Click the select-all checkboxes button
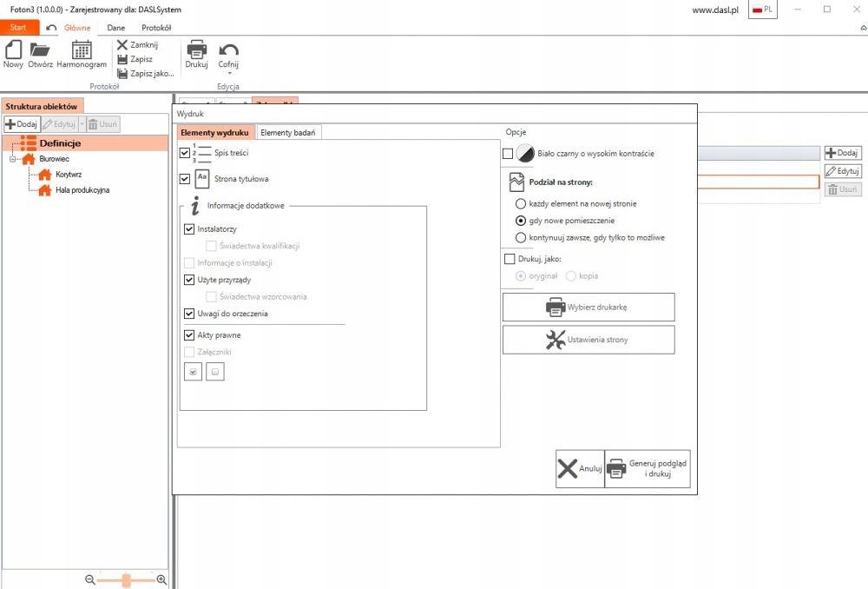The width and height of the screenshot is (868, 589). pyautogui.click(x=194, y=372)
